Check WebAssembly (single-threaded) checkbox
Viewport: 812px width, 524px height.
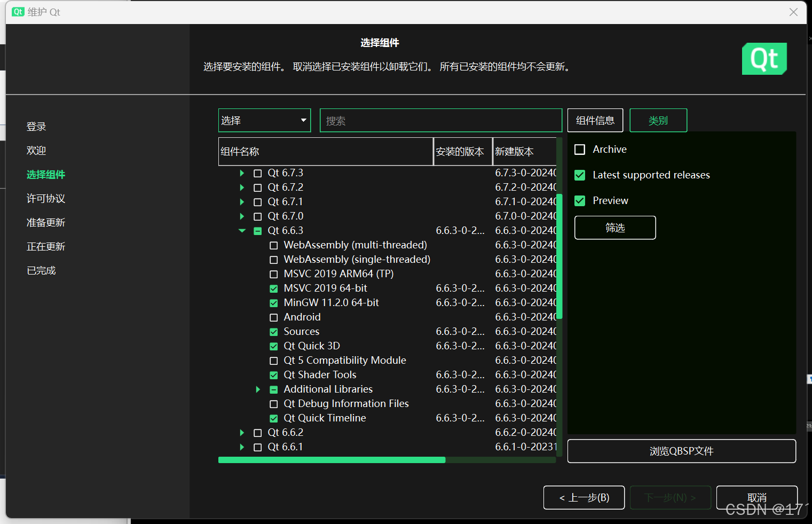coord(274,260)
